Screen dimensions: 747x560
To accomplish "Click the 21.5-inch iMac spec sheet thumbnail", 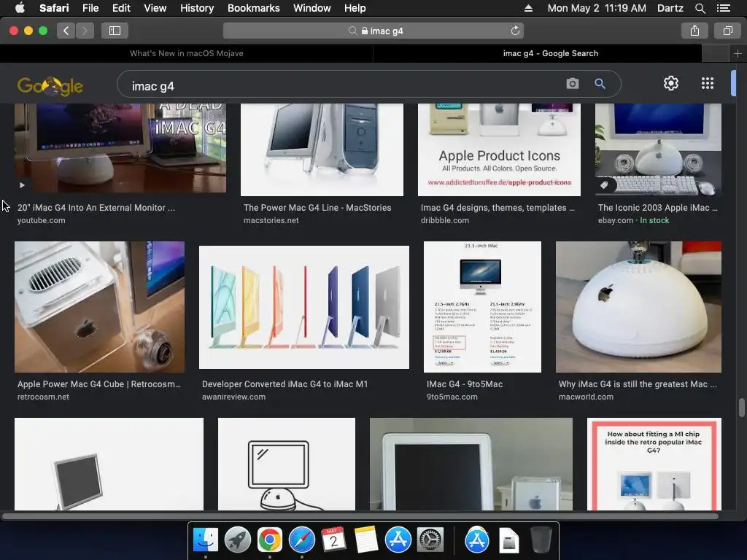I will [x=482, y=307].
